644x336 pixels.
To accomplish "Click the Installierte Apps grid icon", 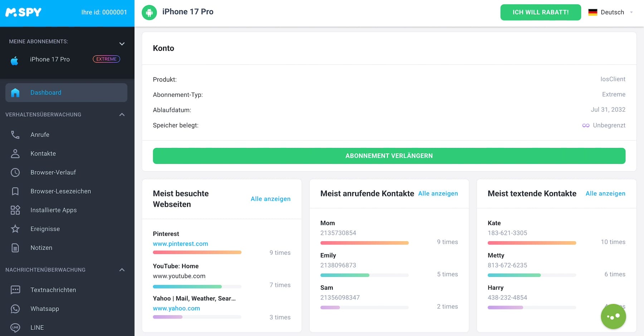I will (15, 210).
